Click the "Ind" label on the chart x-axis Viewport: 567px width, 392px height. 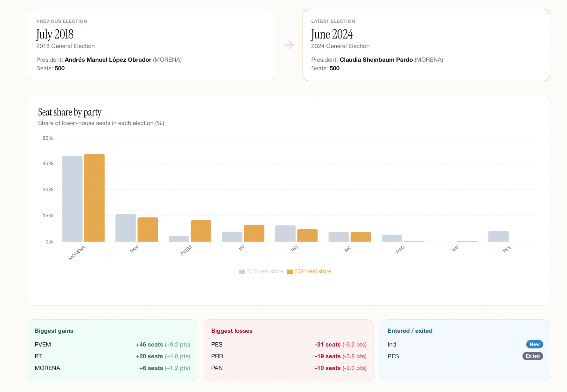coord(455,248)
